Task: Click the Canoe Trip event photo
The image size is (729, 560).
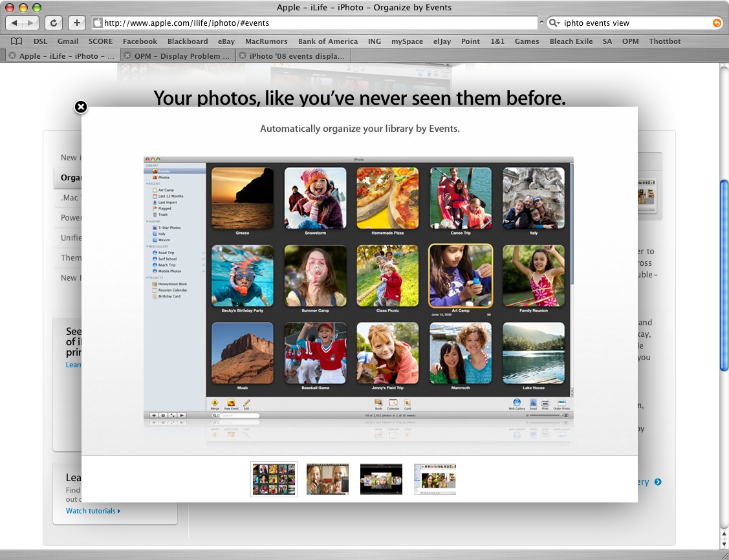Action: [461, 198]
